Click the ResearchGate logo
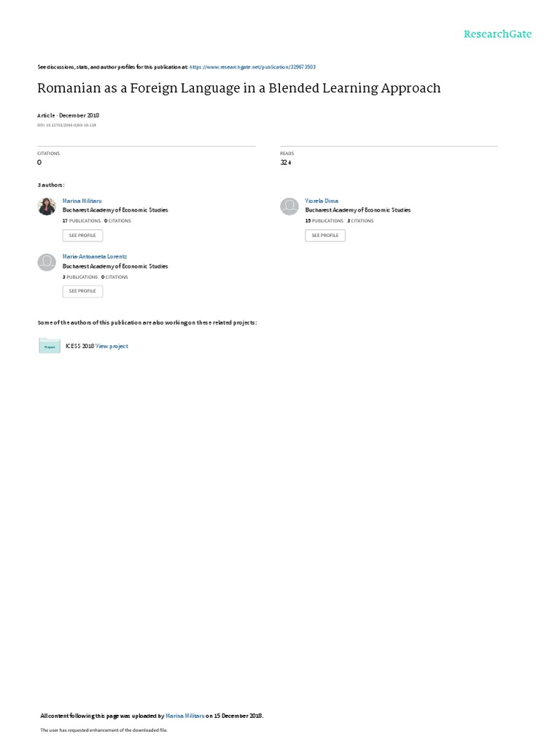This screenshot has height=747, width=560. tap(497, 34)
